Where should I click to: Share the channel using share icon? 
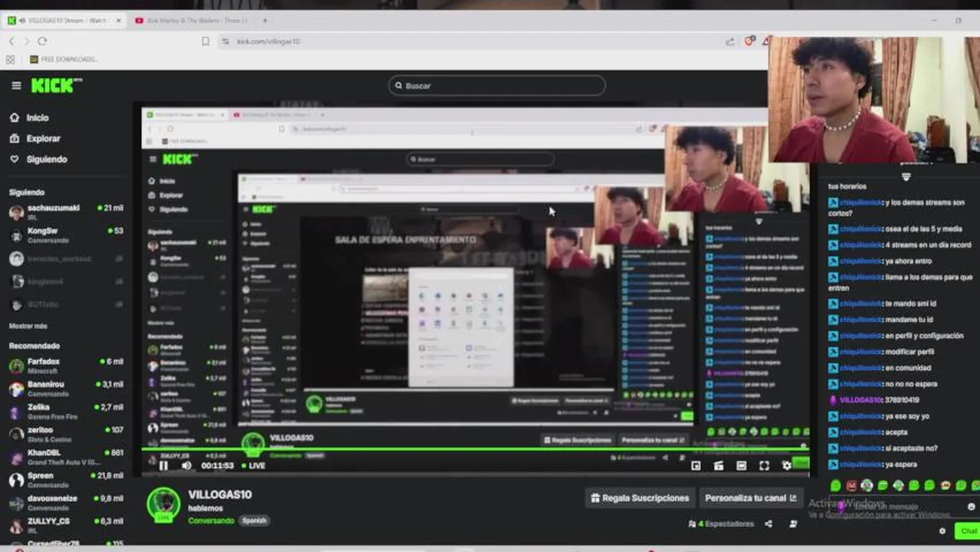[x=768, y=524]
